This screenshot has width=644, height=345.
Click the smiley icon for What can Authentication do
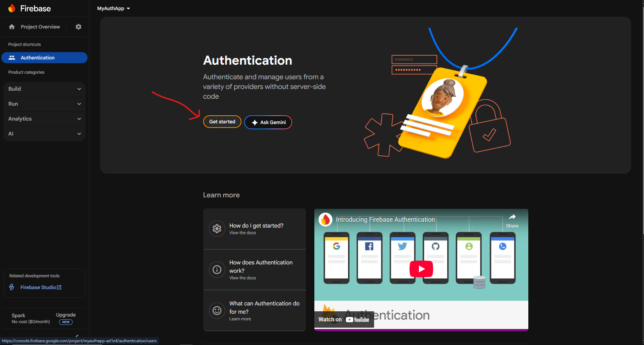[x=217, y=311]
